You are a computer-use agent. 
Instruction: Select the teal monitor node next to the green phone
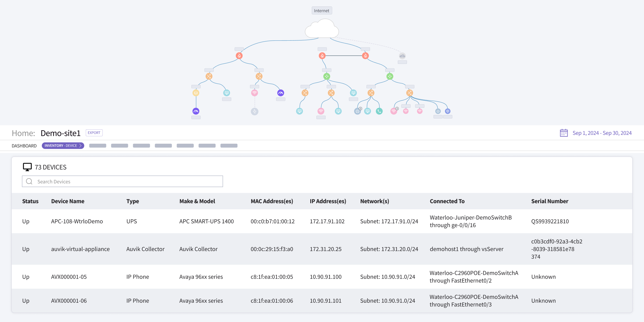pyautogui.click(x=368, y=111)
